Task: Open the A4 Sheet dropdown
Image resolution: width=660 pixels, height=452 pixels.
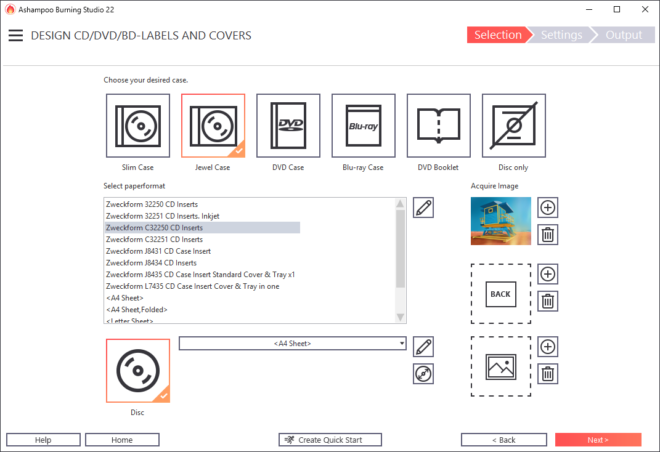Action: point(293,343)
